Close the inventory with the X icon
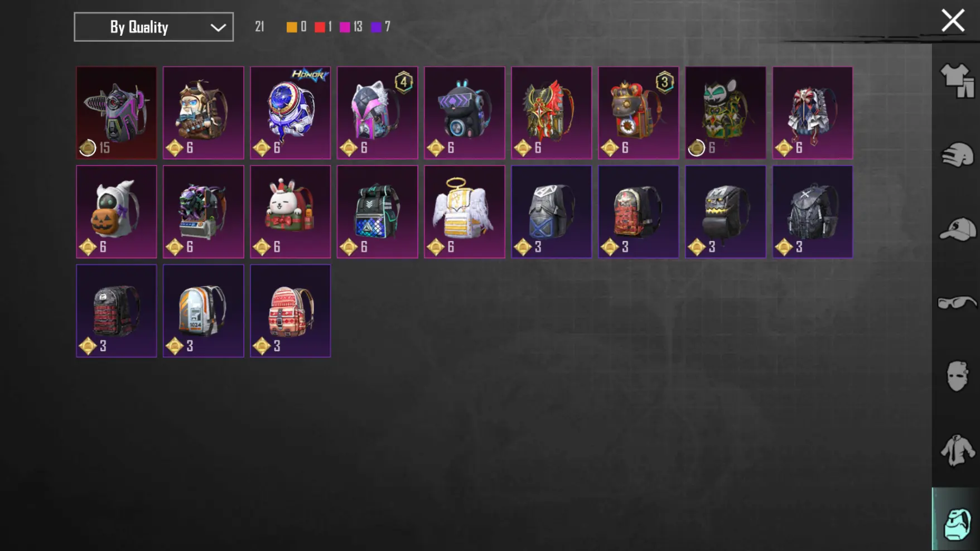980x551 pixels. click(953, 21)
